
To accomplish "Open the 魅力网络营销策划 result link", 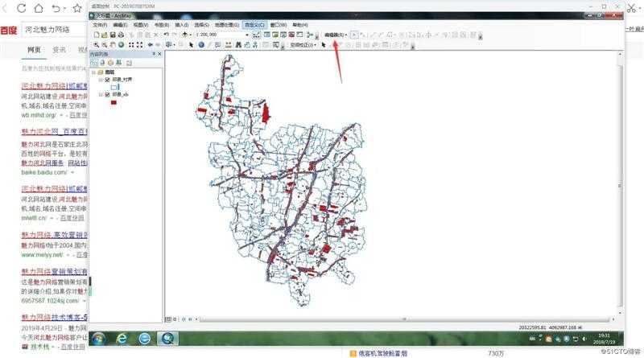I will (54, 272).
